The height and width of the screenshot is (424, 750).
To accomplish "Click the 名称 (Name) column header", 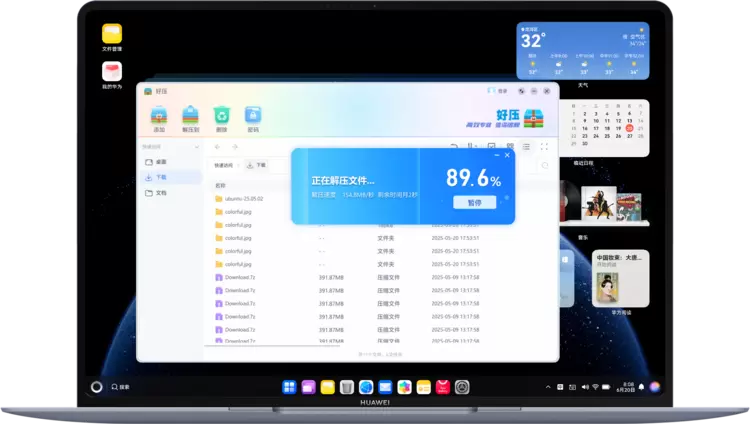I will (220, 185).
